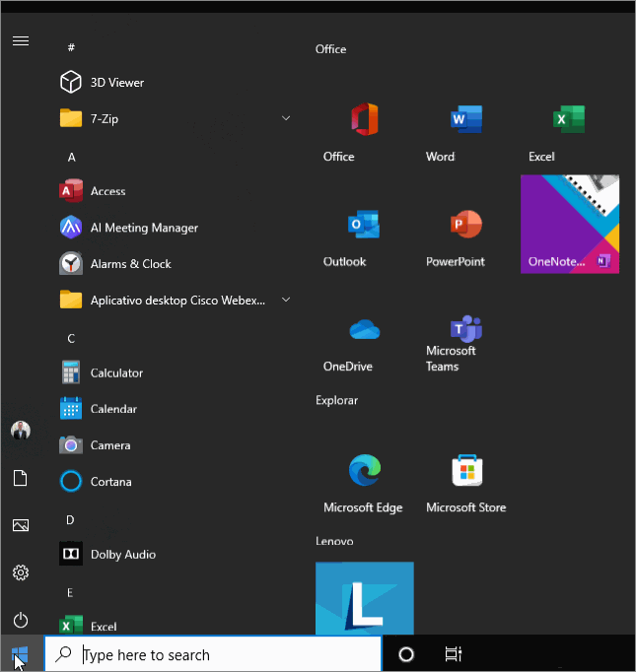
Task: Click the Office group title
Action: click(330, 49)
